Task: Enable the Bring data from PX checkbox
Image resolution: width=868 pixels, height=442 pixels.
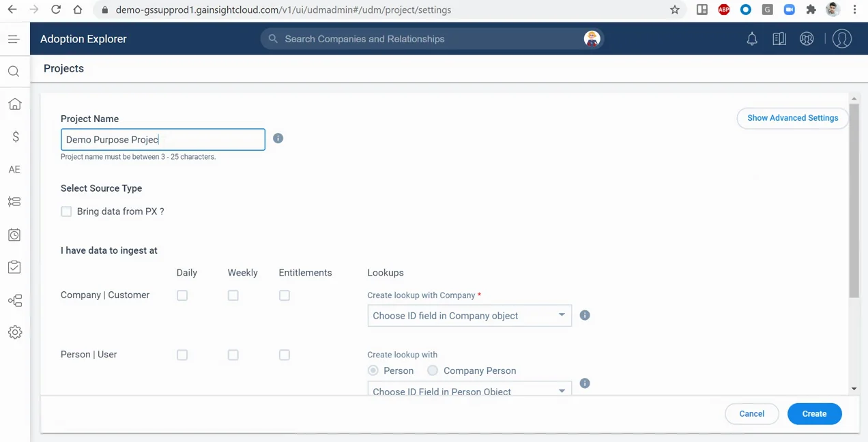Action: point(66,211)
